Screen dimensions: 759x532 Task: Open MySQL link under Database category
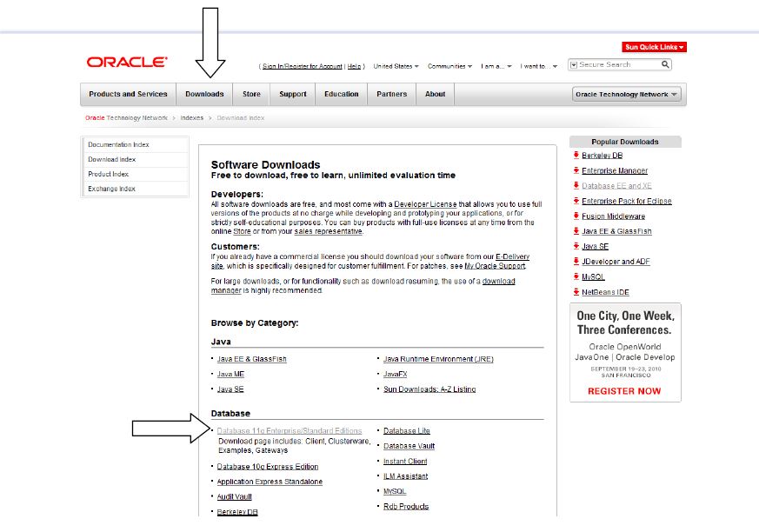coord(395,491)
